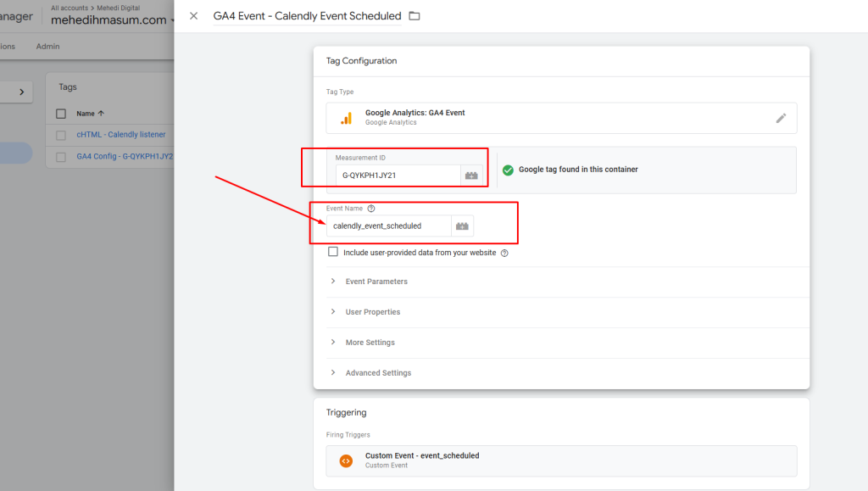Click the orange Custom Event trigger icon
Viewport: 868px width, 491px height.
point(346,460)
